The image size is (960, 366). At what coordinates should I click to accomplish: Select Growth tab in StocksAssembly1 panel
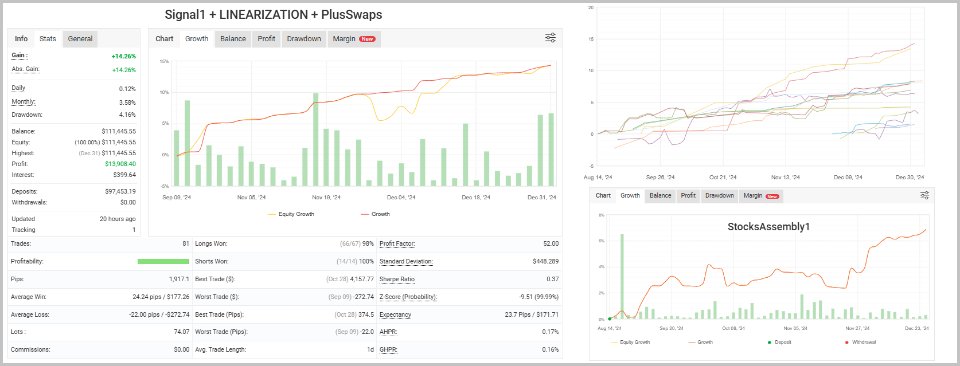tap(630, 196)
